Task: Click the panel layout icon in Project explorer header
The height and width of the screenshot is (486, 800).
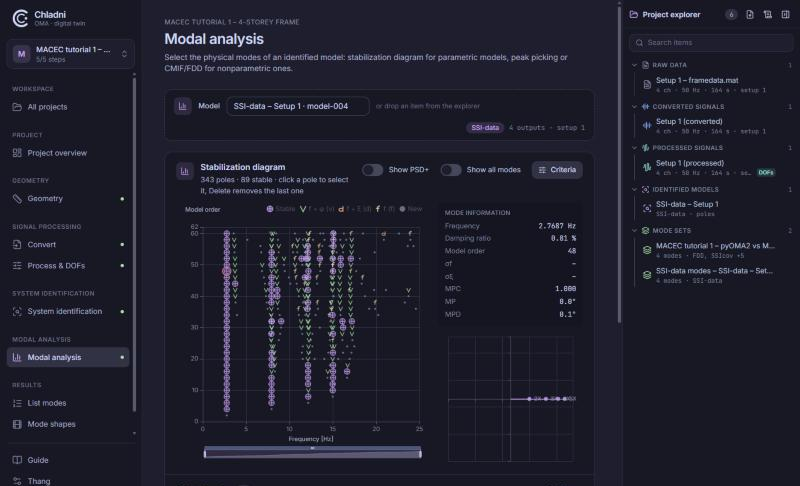Action: click(785, 15)
